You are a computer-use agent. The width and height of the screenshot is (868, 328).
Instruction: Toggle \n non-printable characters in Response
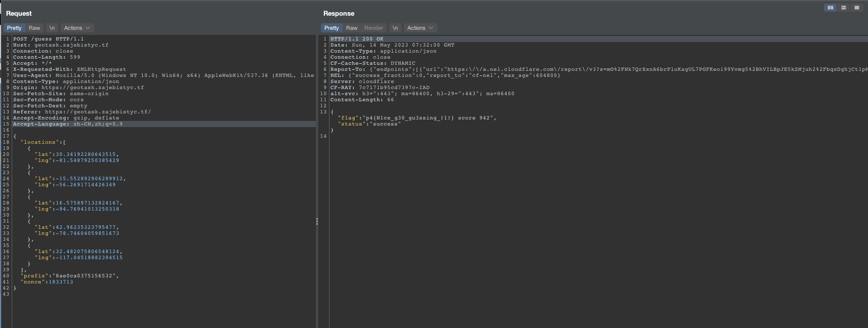pos(395,28)
